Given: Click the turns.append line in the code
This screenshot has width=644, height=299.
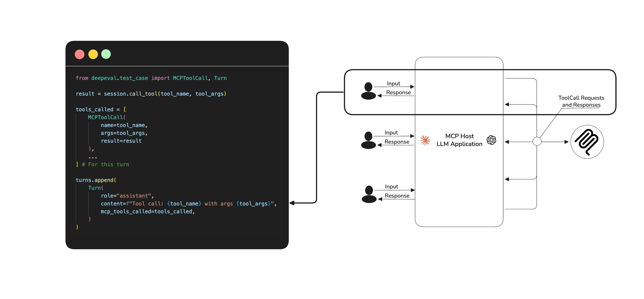Looking at the screenshot, I should point(96,180).
